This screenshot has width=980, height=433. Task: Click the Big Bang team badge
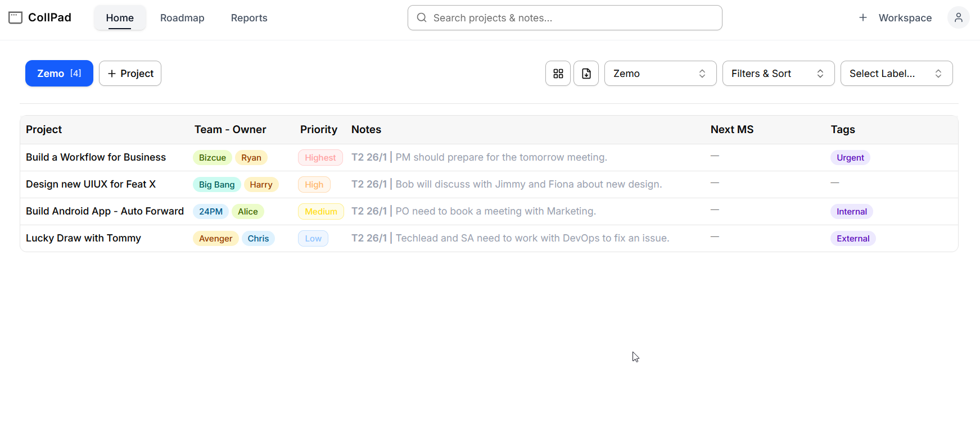pos(216,185)
